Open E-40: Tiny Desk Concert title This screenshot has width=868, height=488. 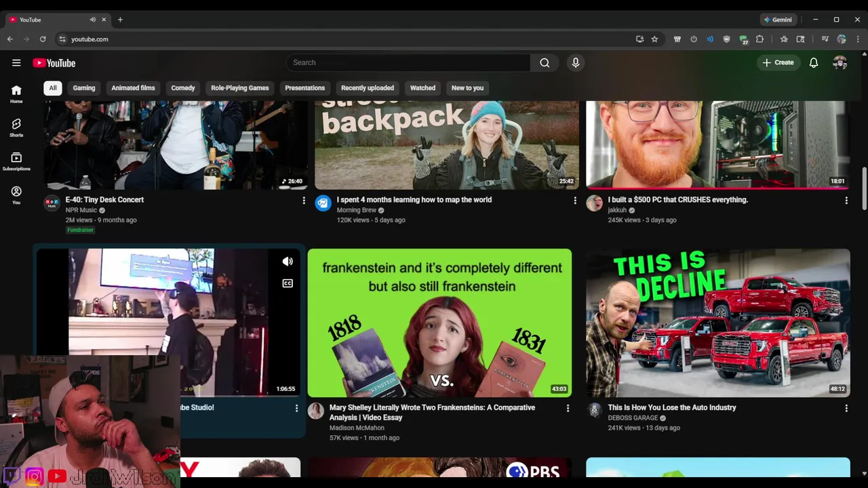coord(104,200)
